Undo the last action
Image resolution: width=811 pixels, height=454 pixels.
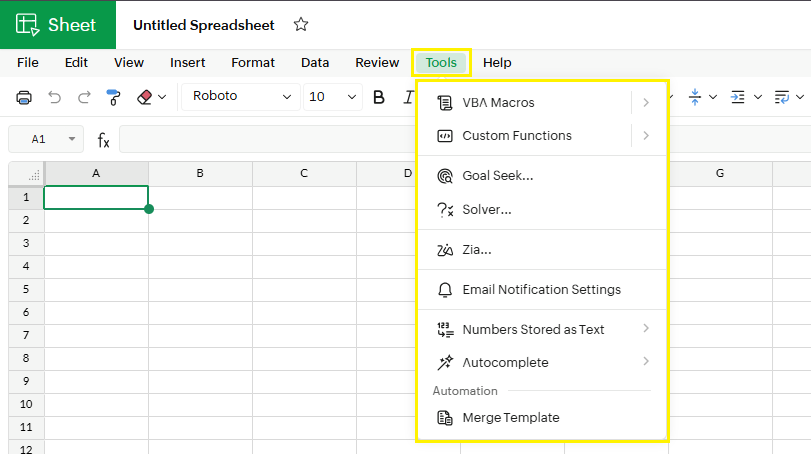[54, 97]
